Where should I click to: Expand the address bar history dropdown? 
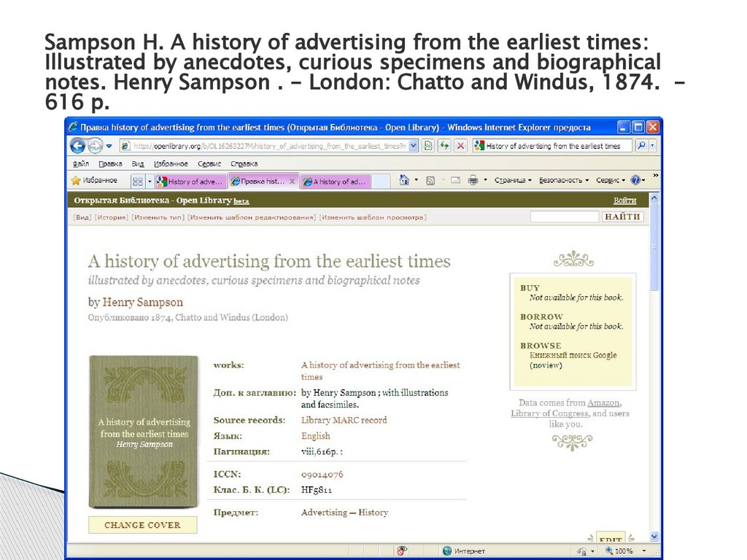click(411, 146)
